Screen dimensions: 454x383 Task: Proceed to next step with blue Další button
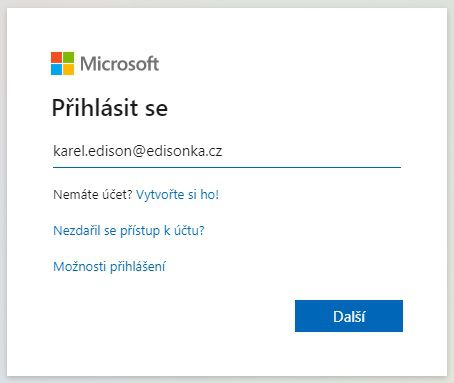(349, 316)
